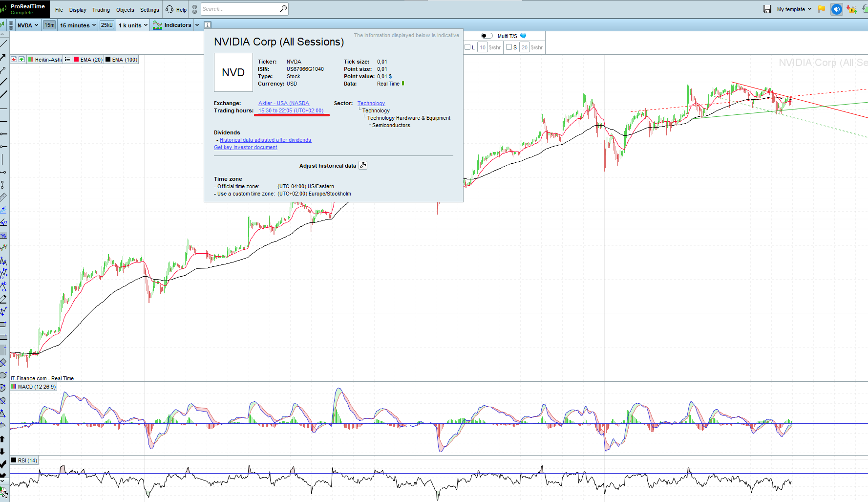This screenshot has height=502, width=868.
Task: Open the Trading menu
Action: pyautogui.click(x=101, y=10)
